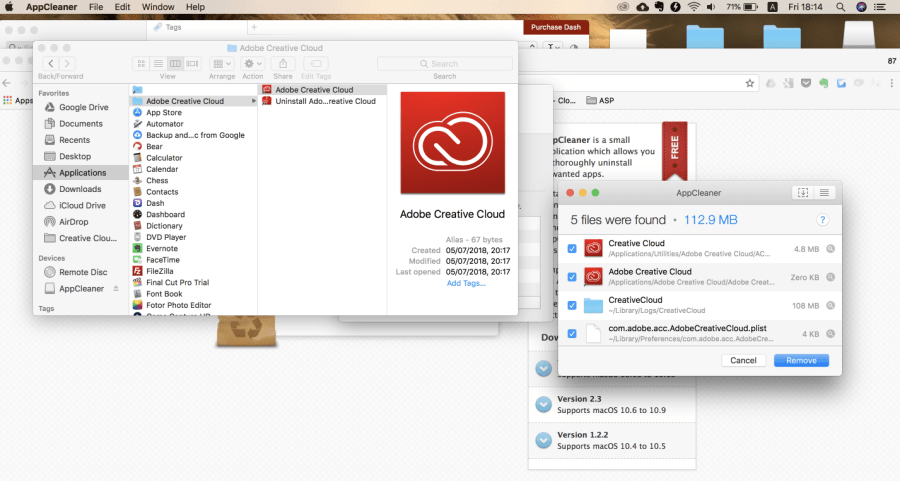The height and width of the screenshot is (481, 900).
Task: Select Documents in Finder sidebar
Action: (80, 123)
